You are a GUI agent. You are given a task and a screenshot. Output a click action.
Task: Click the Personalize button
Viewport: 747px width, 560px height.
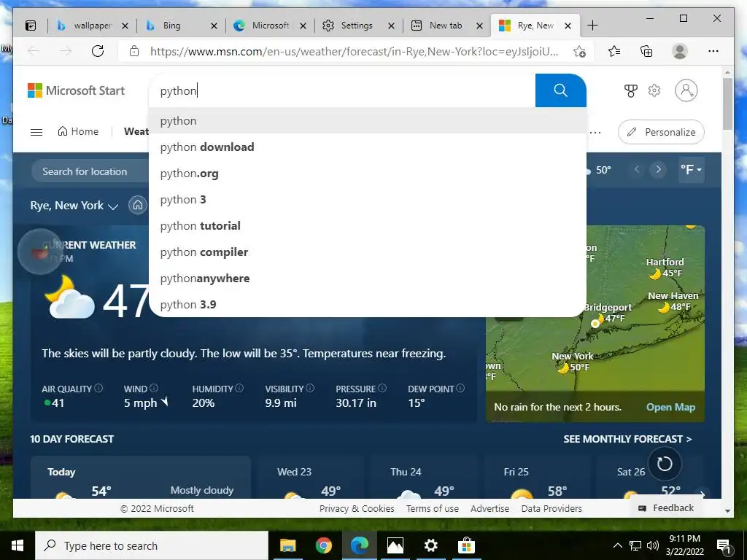tap(661, 132)
